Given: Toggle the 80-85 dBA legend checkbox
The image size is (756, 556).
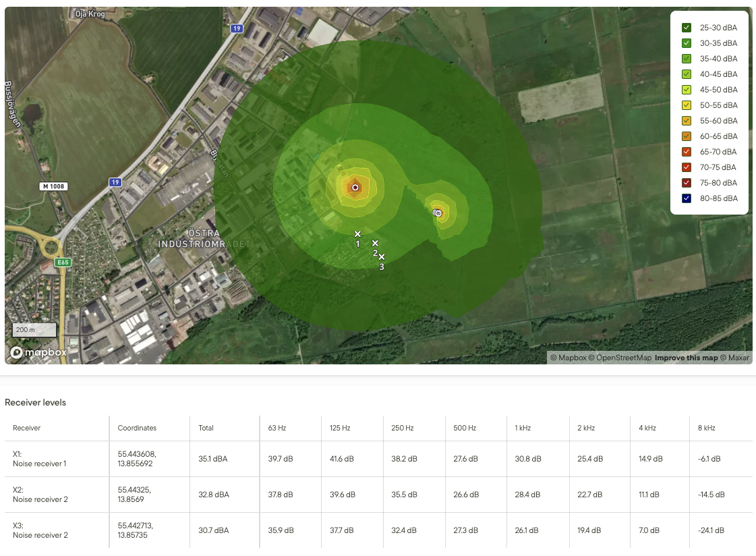Looking at the screenshot, I should [x=687, y=198].
